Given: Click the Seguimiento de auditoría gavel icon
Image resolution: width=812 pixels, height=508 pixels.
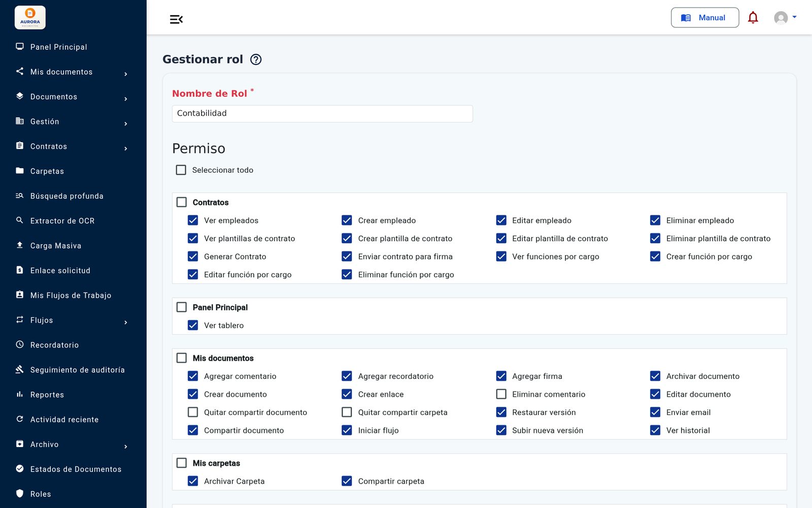Looking at the screenshot, I should click(x=20, y=369).
